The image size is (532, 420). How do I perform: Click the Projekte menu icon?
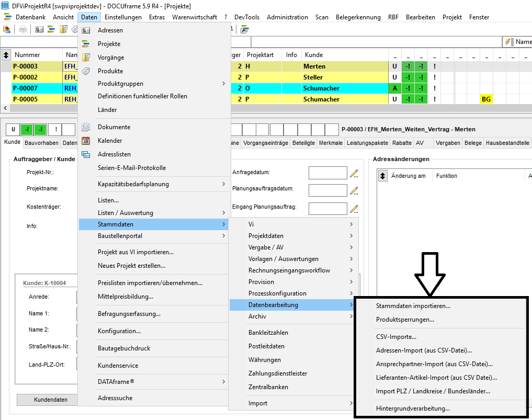click(86, 44)
